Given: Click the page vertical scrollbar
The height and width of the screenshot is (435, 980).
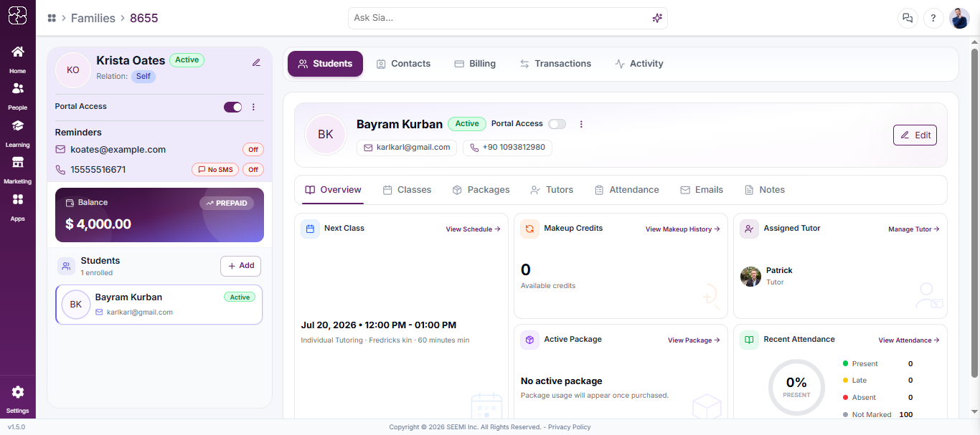Looking at the screenshot, I should (x=974, y=212).
